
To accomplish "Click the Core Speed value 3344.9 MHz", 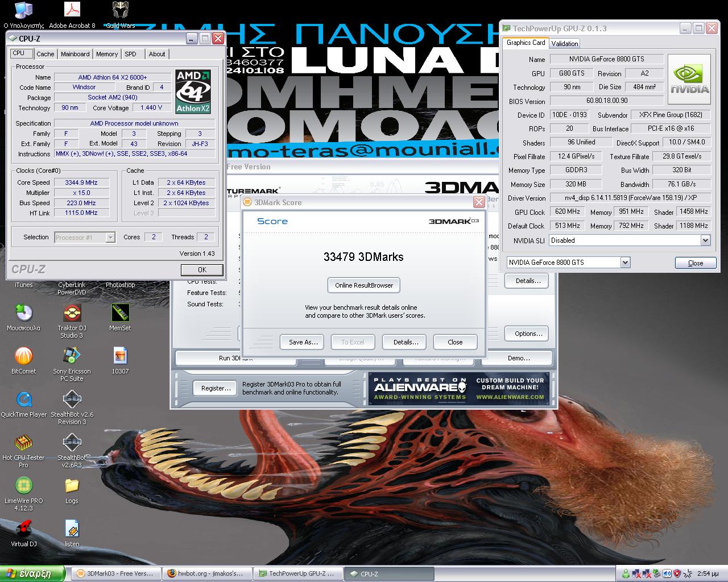I will tap(81, 183).
